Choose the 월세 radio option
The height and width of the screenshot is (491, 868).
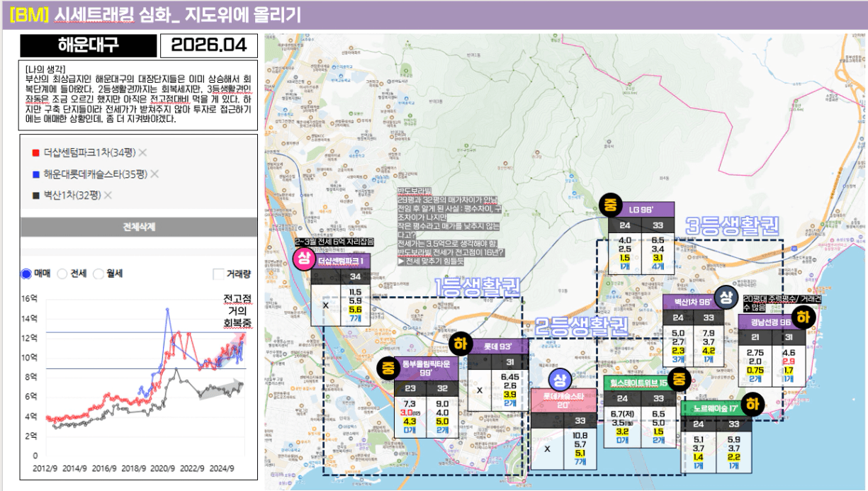(x=98, y=273)
